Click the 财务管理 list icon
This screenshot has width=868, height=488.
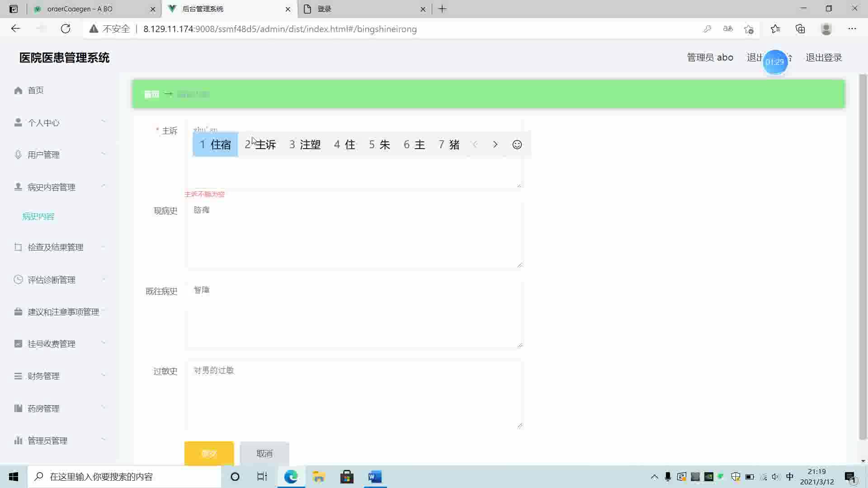coord(18,376)
